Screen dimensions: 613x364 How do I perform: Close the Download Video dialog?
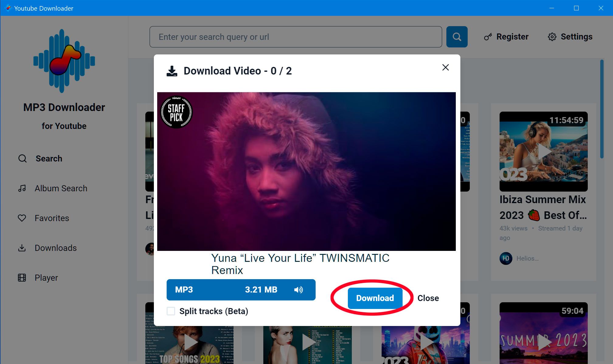tap(445, 67)
